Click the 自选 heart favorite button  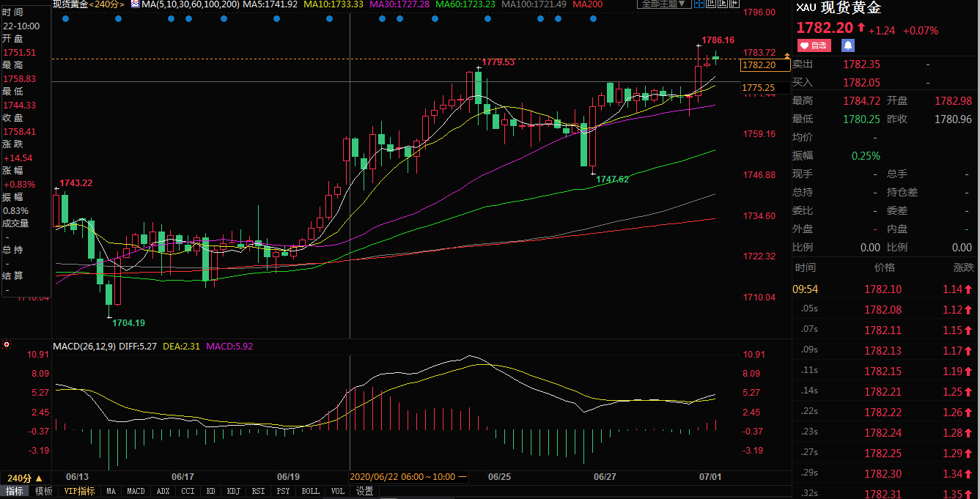point(814,45)
